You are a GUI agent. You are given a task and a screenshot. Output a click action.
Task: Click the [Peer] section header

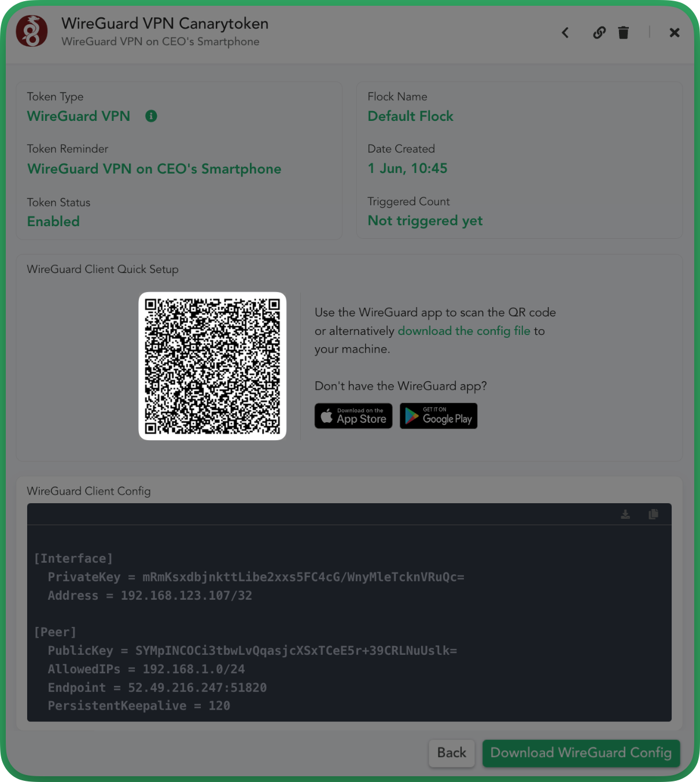(x=55, y=632)
